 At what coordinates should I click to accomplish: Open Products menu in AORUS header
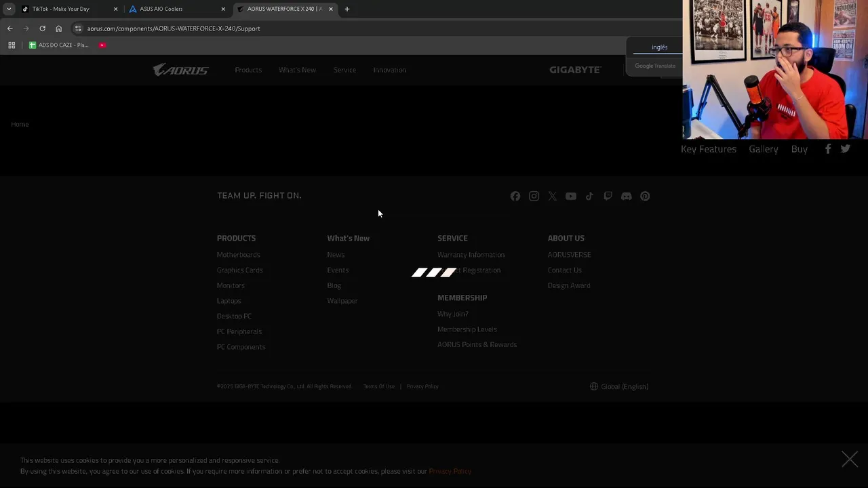click(x=248, y=70)
